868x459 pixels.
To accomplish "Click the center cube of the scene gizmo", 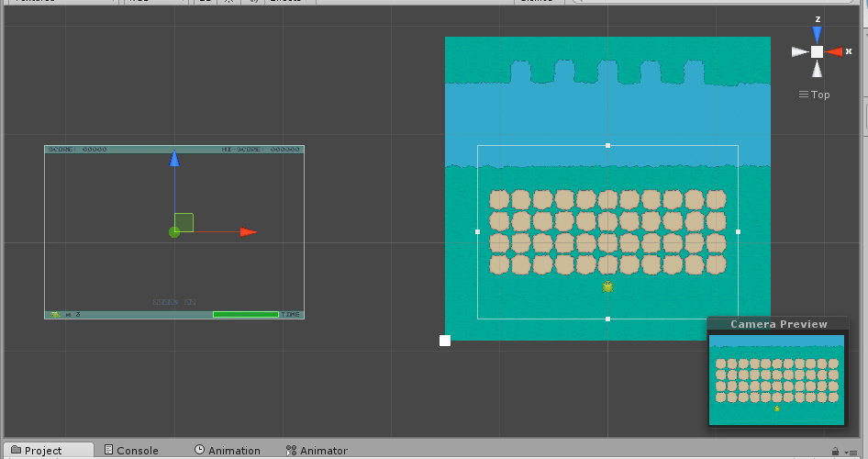I will point(817,52).
